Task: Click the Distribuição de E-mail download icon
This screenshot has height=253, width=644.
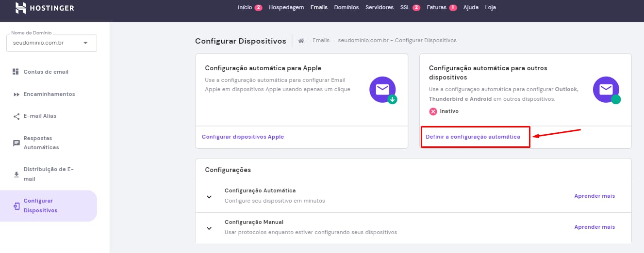Action: [x=16, y=174]
